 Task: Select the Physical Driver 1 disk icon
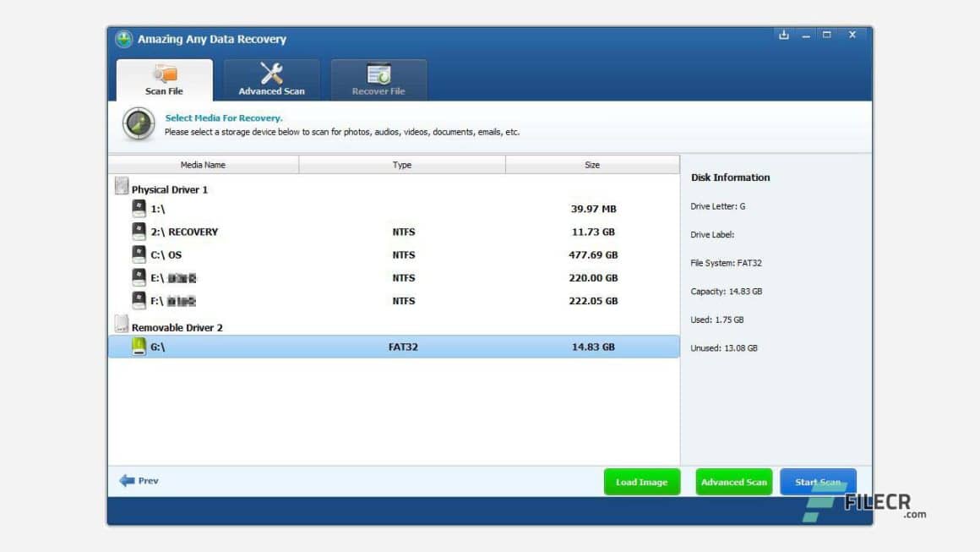point(122,186)
